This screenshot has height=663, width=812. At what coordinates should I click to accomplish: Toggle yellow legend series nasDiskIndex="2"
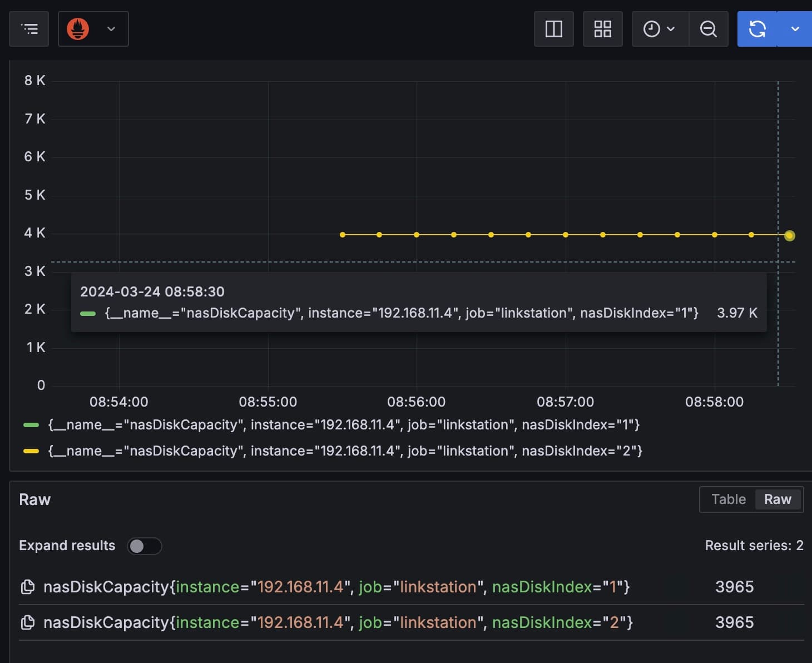pyautogui.click(x=31, y=451)
